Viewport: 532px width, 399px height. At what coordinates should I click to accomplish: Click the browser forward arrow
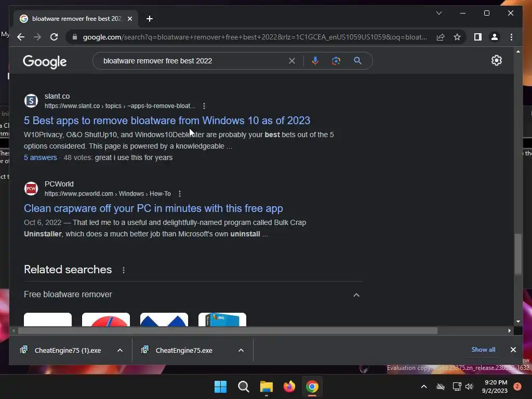37,37
